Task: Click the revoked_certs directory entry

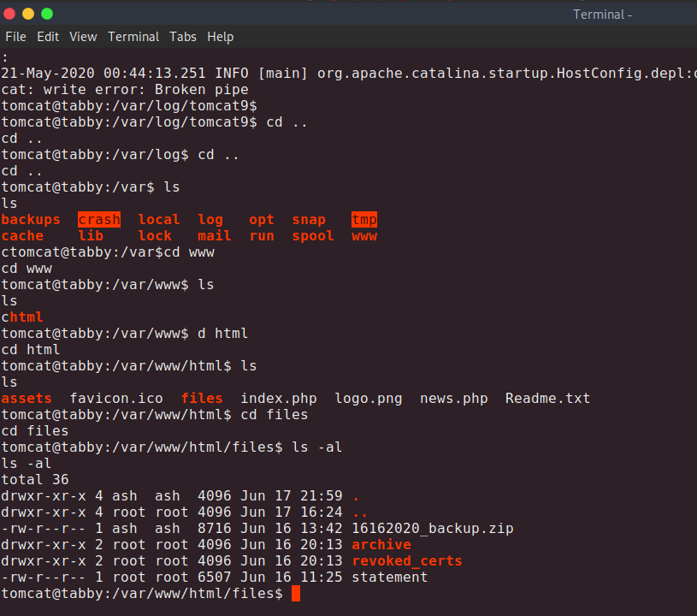Action: pyautogui.click(x=407, y=561)
